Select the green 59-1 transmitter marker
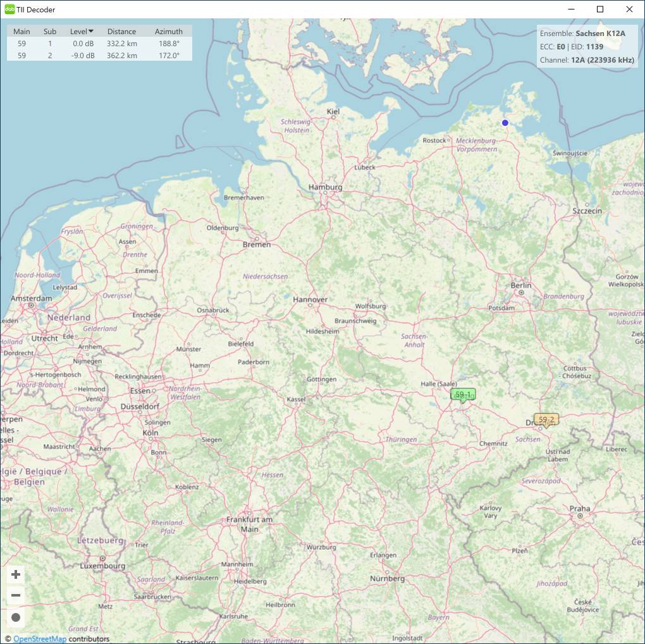 463,394
